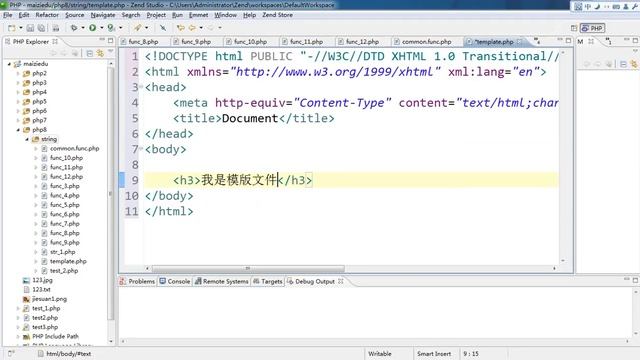Select template.php in PHP Explorer tree
640x360 pixels.
pyautogui.click(x=68, y=261)
